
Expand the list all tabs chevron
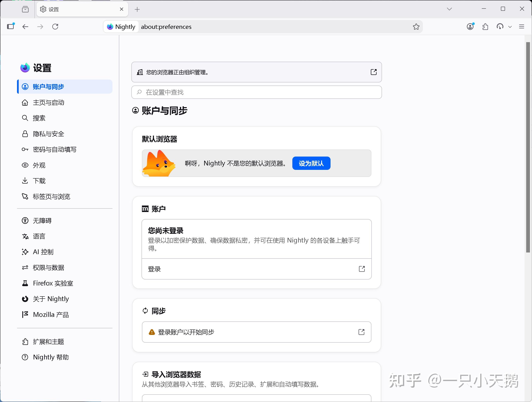pos(449,9)
